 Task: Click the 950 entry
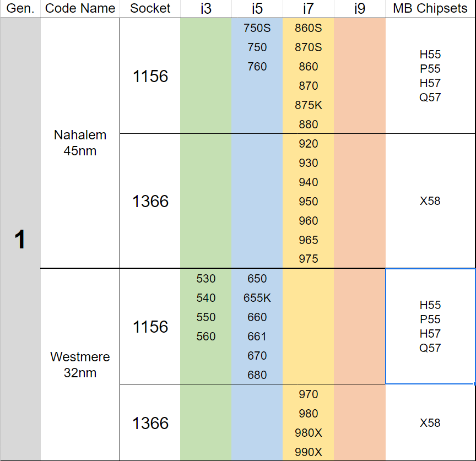[309, 202]
